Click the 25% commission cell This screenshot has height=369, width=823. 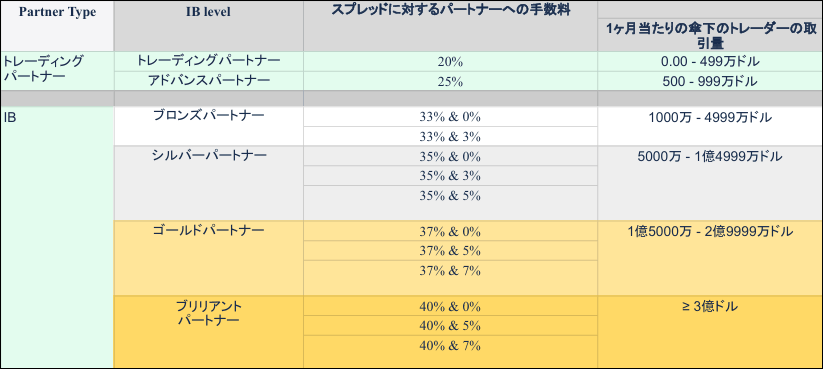pyautogui.click(x=450, y=81)
